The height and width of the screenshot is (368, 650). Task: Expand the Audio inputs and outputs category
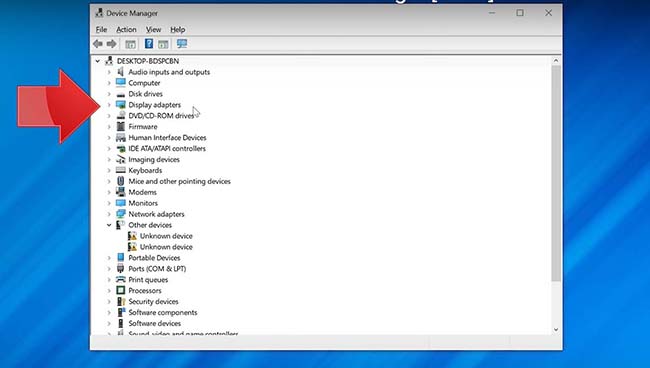click(109, 72)
